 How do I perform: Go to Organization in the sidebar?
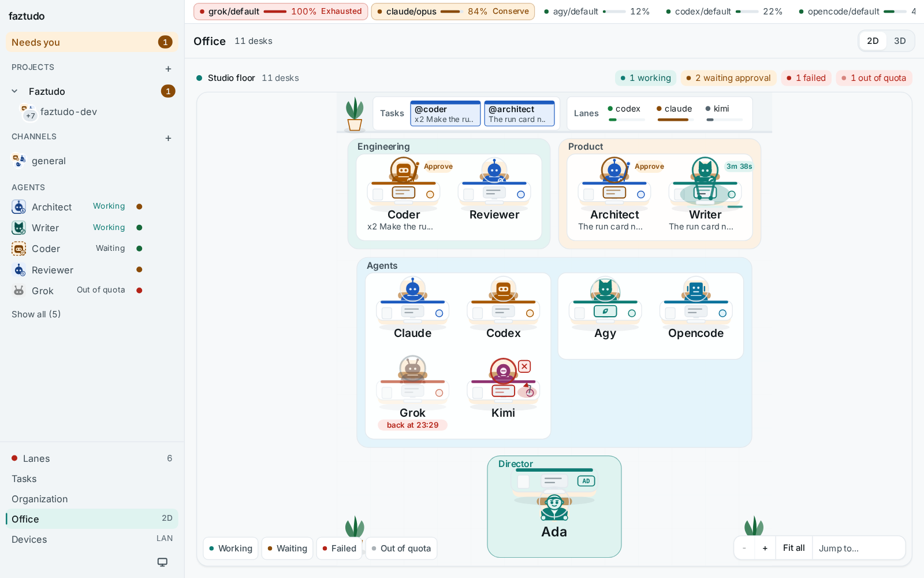[92, 499]
